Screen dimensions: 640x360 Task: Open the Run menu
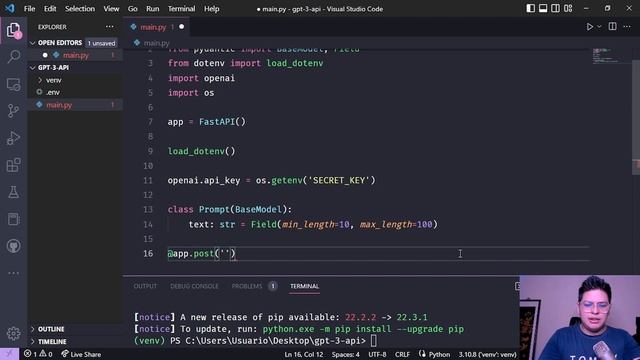(153, 9)
